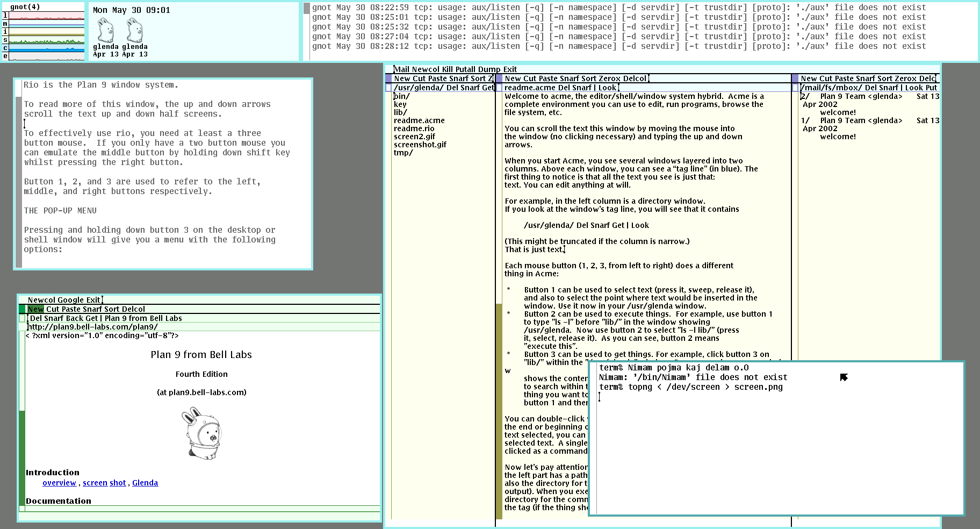Click Back in the browser page tag
This screenshot has width=980, height=529.
pos(75,318)
